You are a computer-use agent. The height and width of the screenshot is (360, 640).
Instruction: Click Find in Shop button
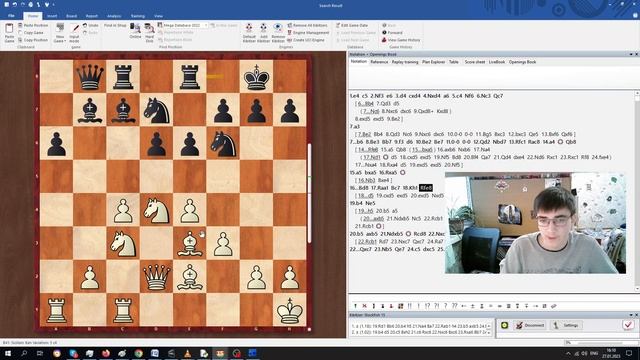click(115, 25)
